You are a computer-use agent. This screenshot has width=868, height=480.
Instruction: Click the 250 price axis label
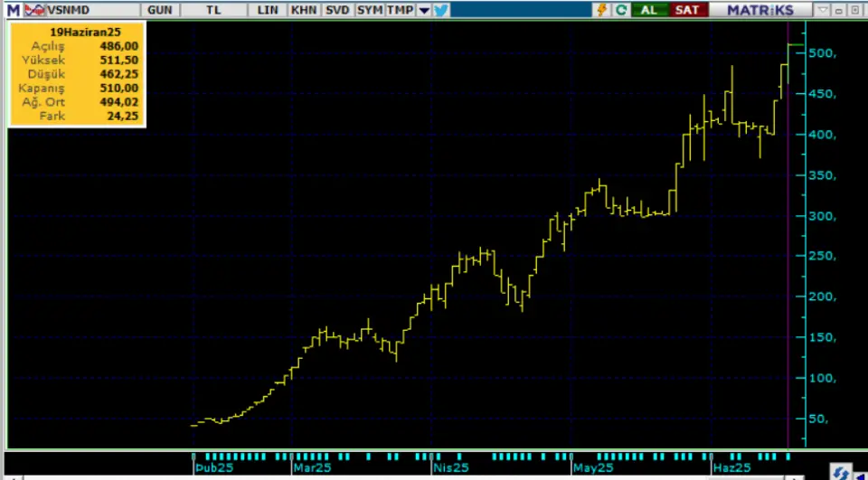[x=822, y=257]
